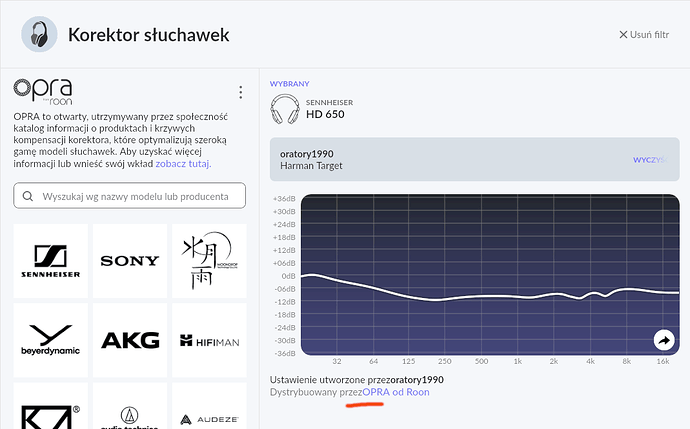Click the share arrow on the graph
The height and width of the screenshot is (429, 690).
point(664,340)
